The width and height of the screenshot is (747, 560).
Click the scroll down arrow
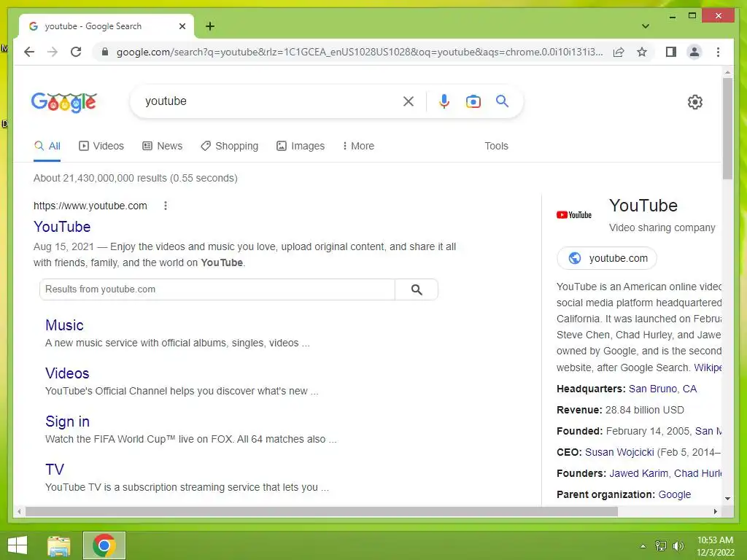[727, 499]
